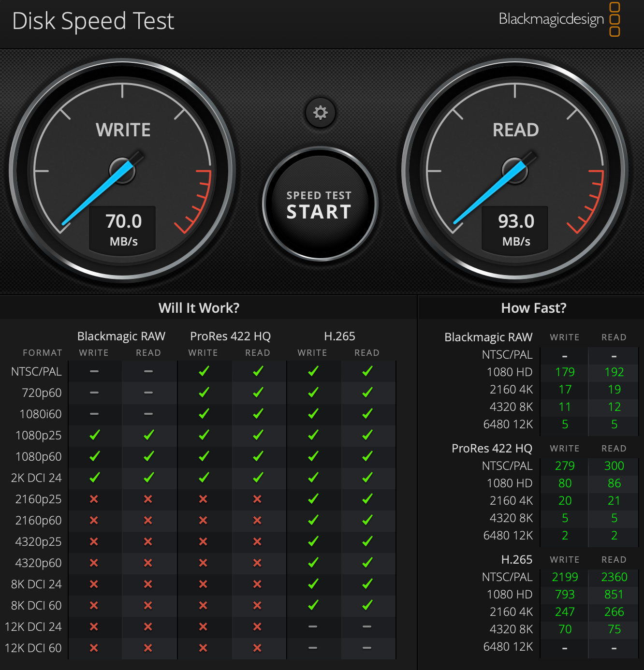Click H.265 write dash for 12K DCI 24
The height and width of the screenshot is (670, 644).
point(313,626)
